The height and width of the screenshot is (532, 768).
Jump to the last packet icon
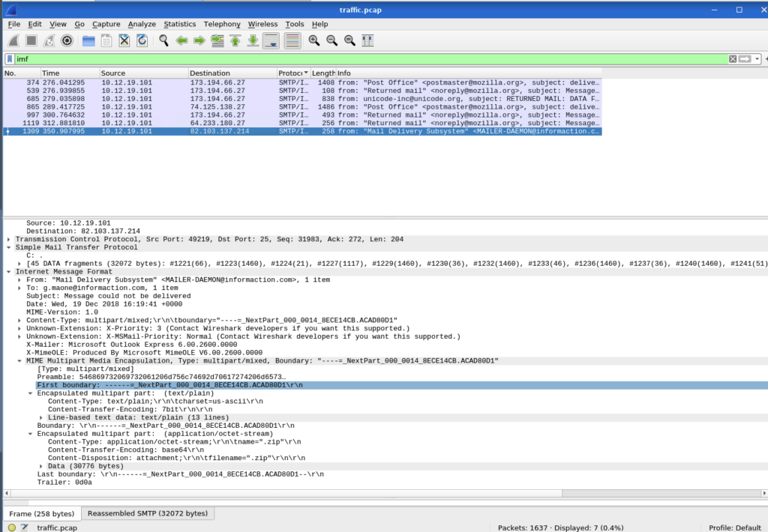point(253,40)
